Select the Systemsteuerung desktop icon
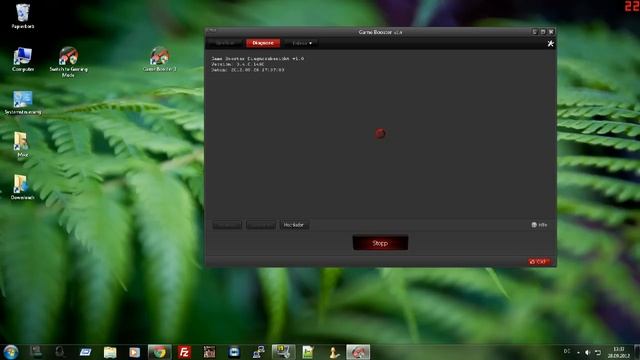The height and width of the screenshot is (360, 640). tap(23, 102)
